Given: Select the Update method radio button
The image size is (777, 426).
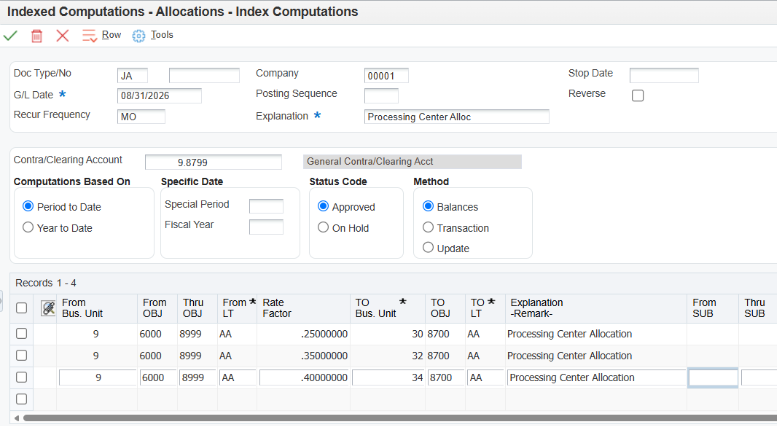Looking at the screenshot, I should tap(428, 247).
